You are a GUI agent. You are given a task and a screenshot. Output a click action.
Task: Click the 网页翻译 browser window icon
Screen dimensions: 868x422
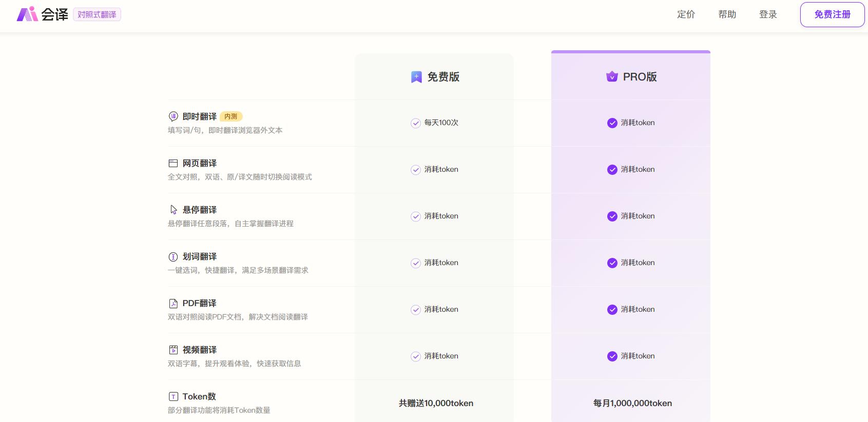click(x=173, y=163)
